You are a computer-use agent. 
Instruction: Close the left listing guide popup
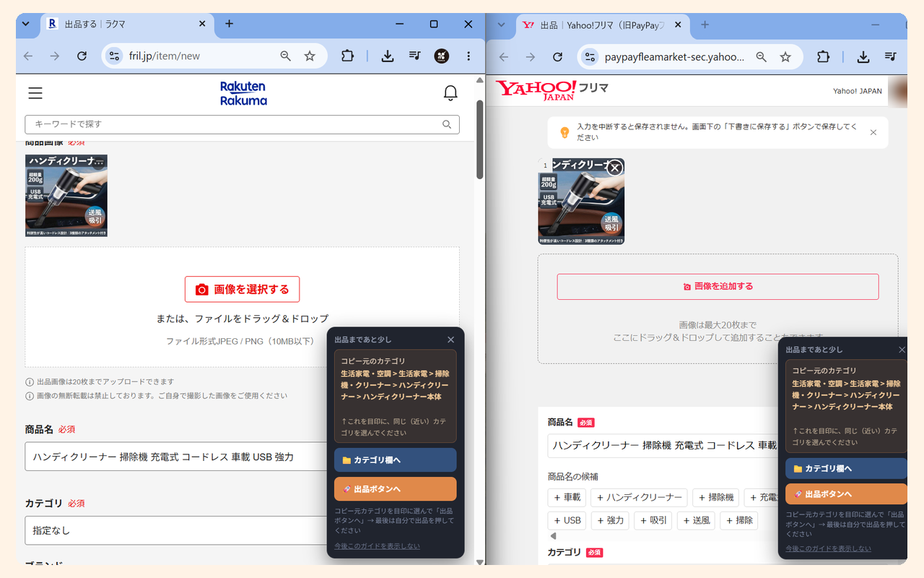(x=451, y=340)
